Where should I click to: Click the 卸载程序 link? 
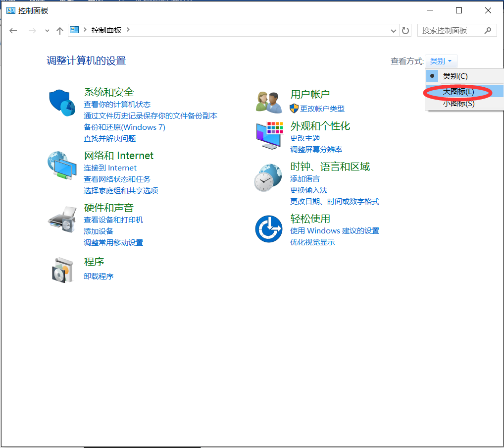point(99,276)
